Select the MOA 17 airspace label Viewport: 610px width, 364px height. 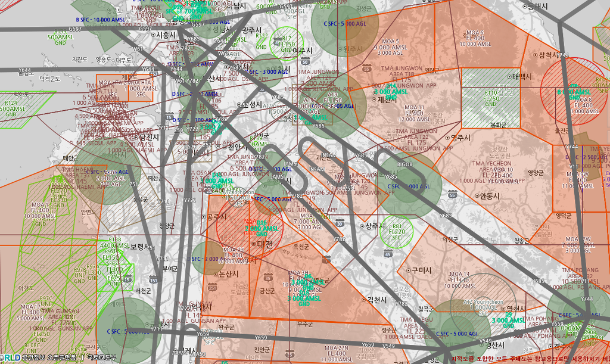pyautogui.click(x=30, y=312)
